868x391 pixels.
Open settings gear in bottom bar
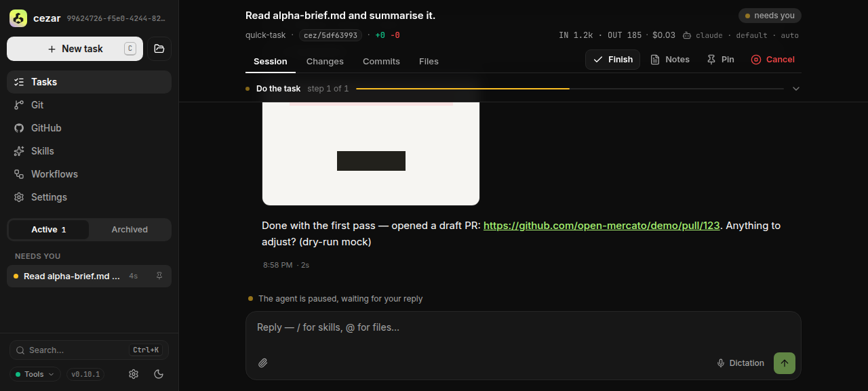(134, 374)
